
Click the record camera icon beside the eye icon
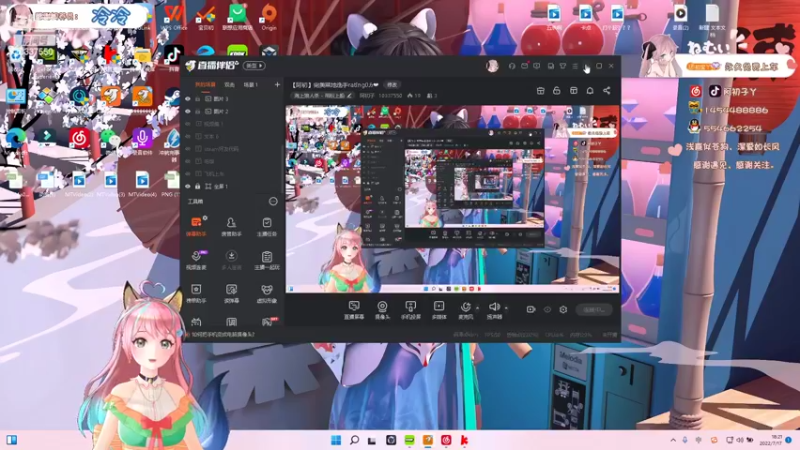pyautogui.click(x=531, y=309)
